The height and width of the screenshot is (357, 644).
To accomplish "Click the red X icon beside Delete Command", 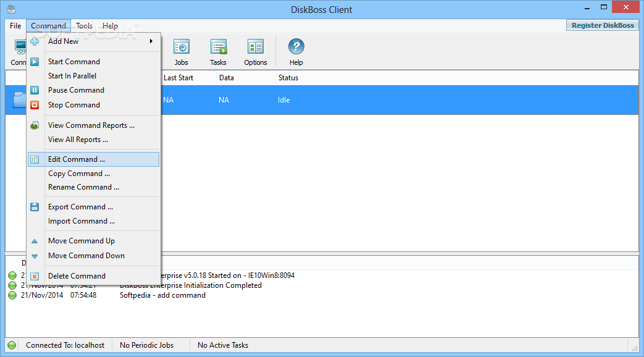I will [x=35, y=277].
